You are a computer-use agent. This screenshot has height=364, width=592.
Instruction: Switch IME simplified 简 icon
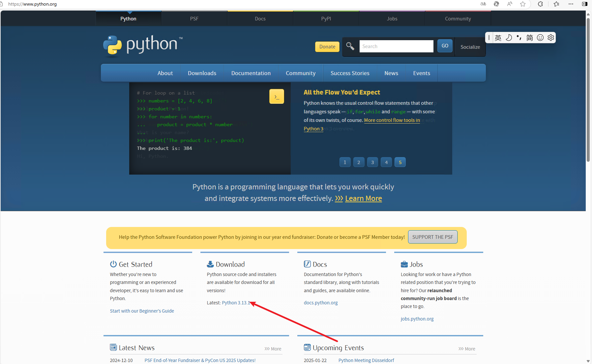[529, 38]
